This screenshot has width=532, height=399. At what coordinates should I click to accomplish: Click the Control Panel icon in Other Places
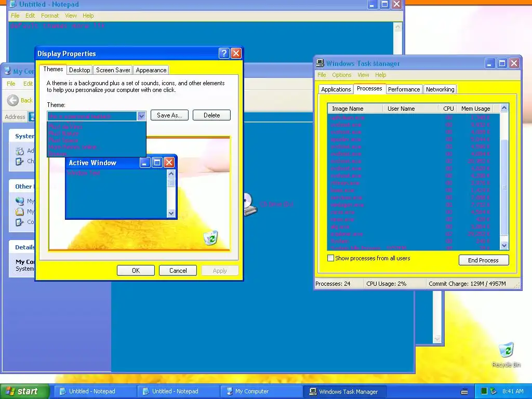20,222
